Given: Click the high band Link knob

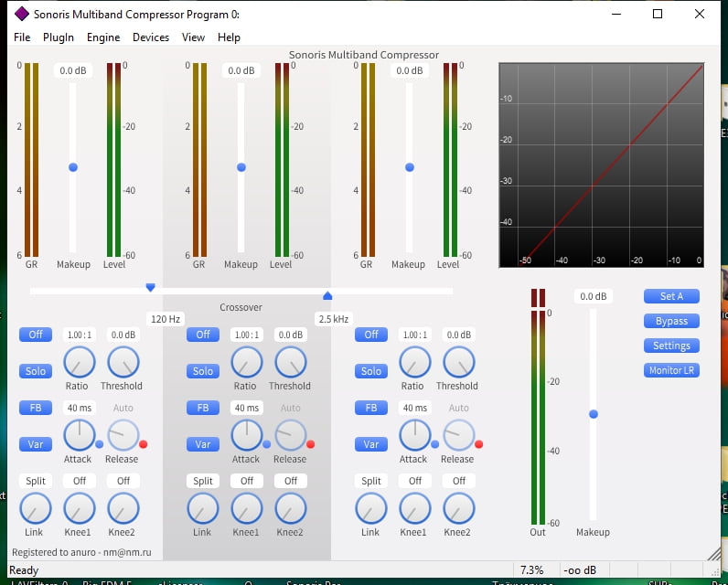Looking at the screenshot, I should 371,508.
